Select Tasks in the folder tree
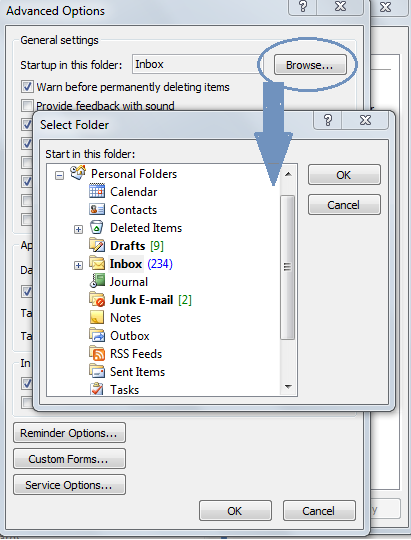 pyautogui.click(x=124, y=390)
